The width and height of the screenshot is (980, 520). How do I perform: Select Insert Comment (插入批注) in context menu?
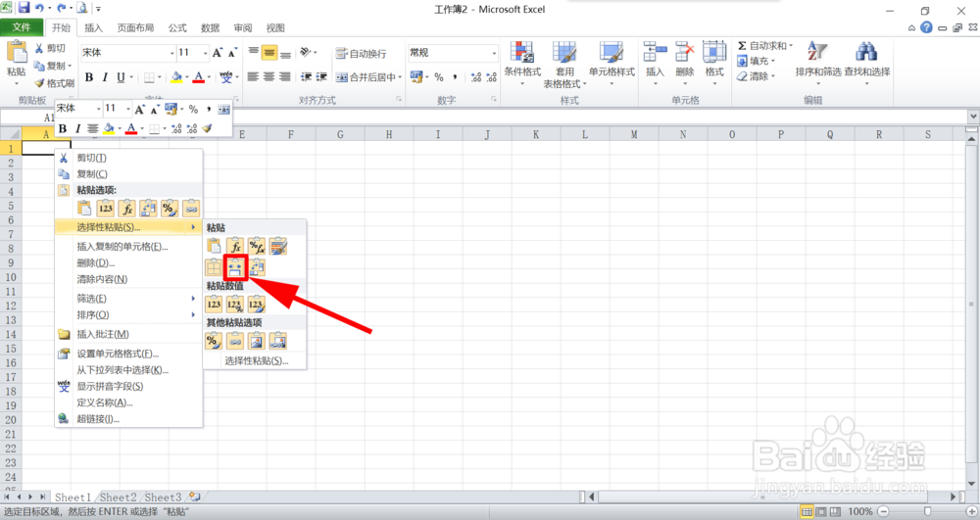(128, 334)
